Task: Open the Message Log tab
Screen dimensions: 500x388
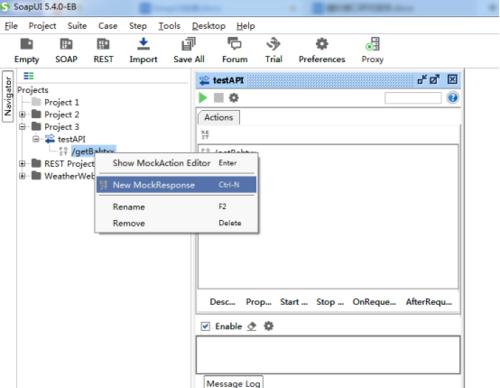Action: [x=233, y=383]
